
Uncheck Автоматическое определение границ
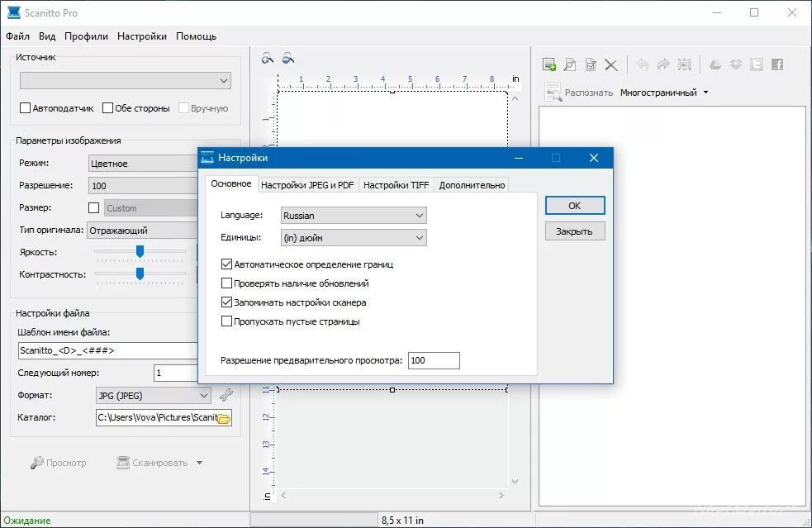pos(226,264)
